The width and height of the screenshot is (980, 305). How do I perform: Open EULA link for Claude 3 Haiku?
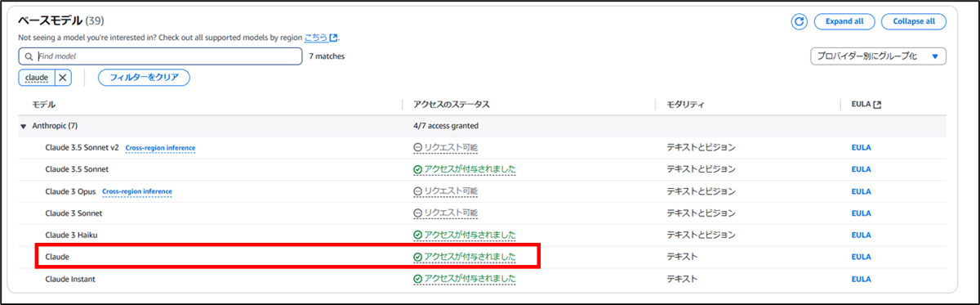(x=862, y=235)
